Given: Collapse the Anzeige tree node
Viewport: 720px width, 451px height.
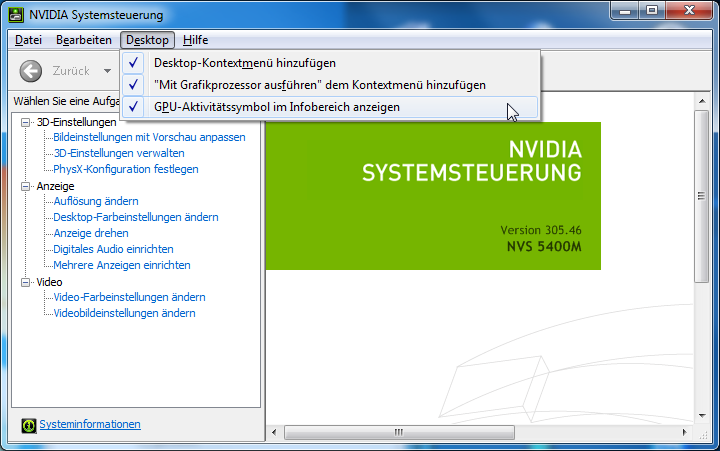Looking at the screenshot, I should tap(25, 186).
